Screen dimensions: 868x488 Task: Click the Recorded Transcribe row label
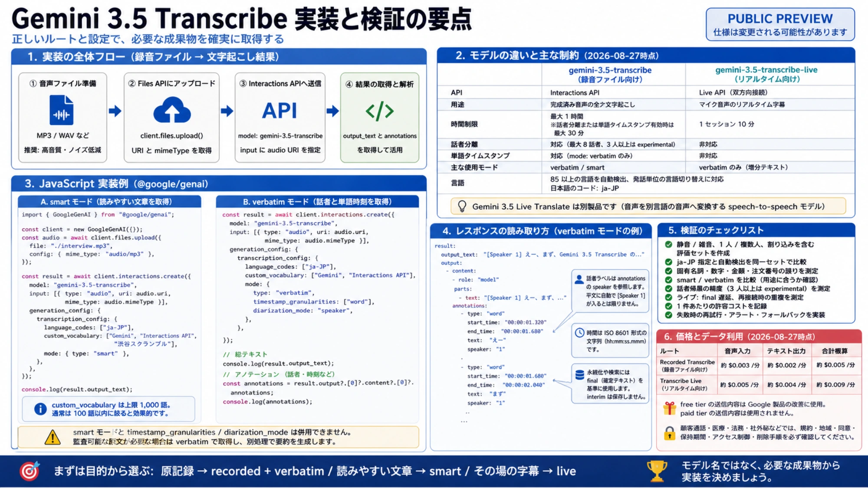coord(687,366)
